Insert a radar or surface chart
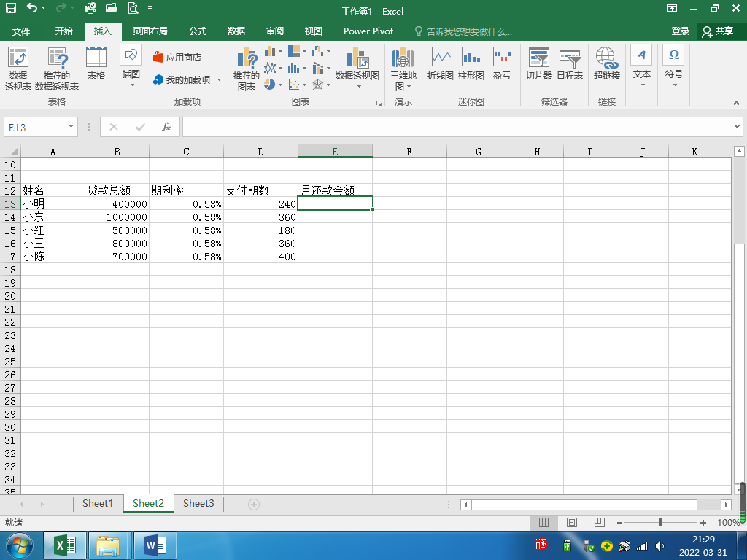This screenshot has height=560, width=747. pyautogui.click(x=321, y=85)
